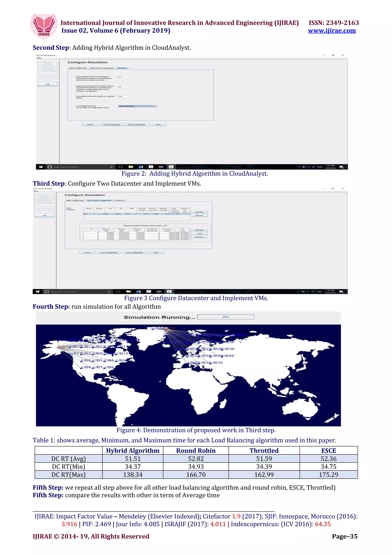
Task: Click Load Configuration in the Figure 3 window
Action: (x=109, y=253)
